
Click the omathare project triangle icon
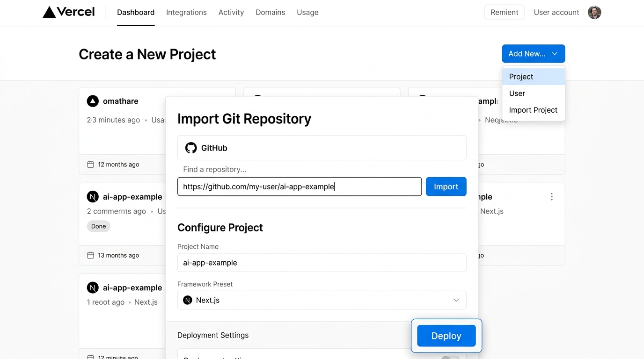[x=93, y=101]
